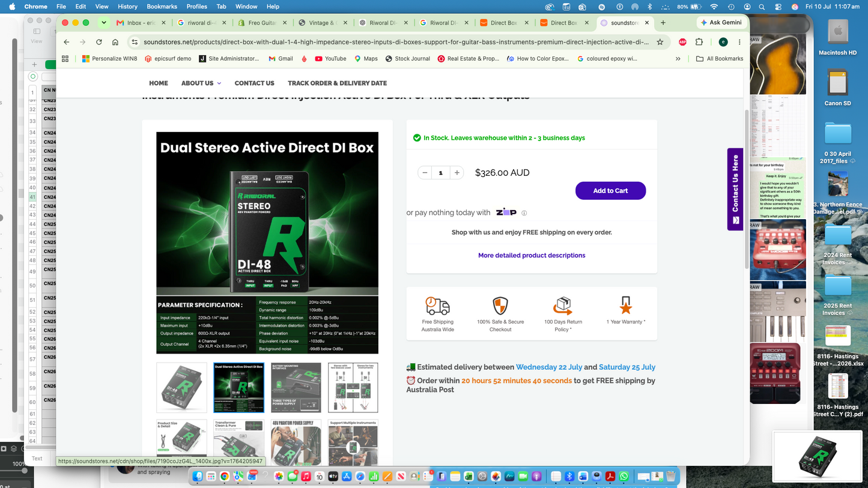868x488 pixels.
Task: Select the 48V Phantom Power Supply thumbnail
Action: click(x=296, y=442)
